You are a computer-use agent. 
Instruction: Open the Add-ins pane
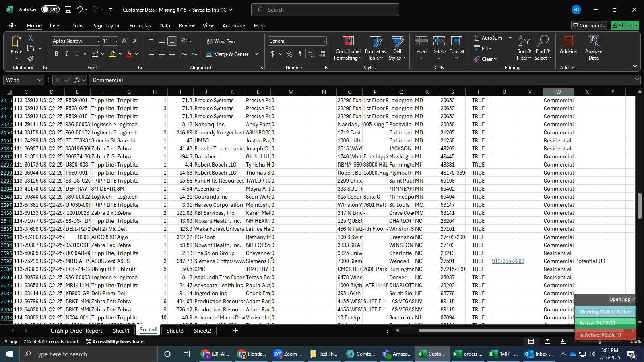pos(568,45)
